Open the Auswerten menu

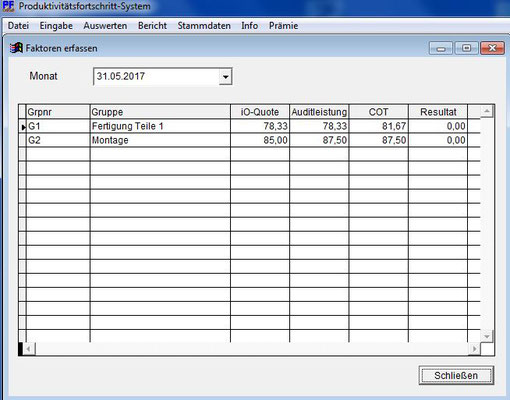pyautogui.click(x=105, y=26)
